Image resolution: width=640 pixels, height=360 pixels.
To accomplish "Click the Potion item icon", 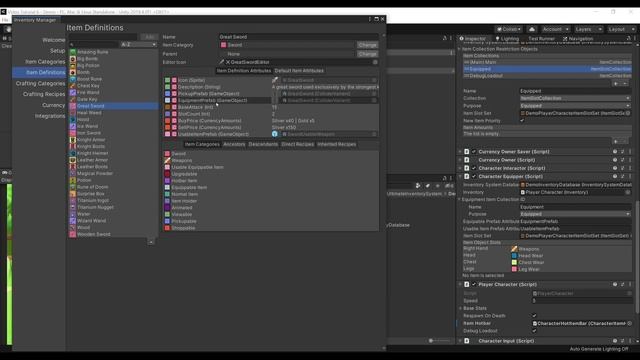I will [x=73, y=180].
